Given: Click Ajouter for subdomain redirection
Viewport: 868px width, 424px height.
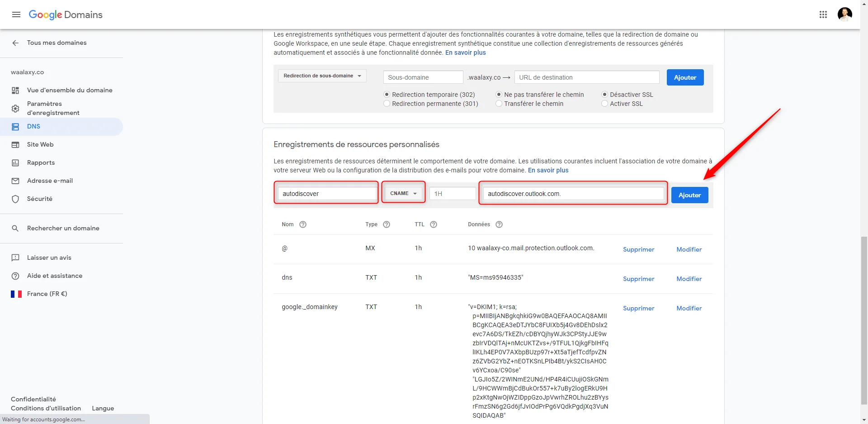Looking at the screenshot, I should click(x=685, y=77).
